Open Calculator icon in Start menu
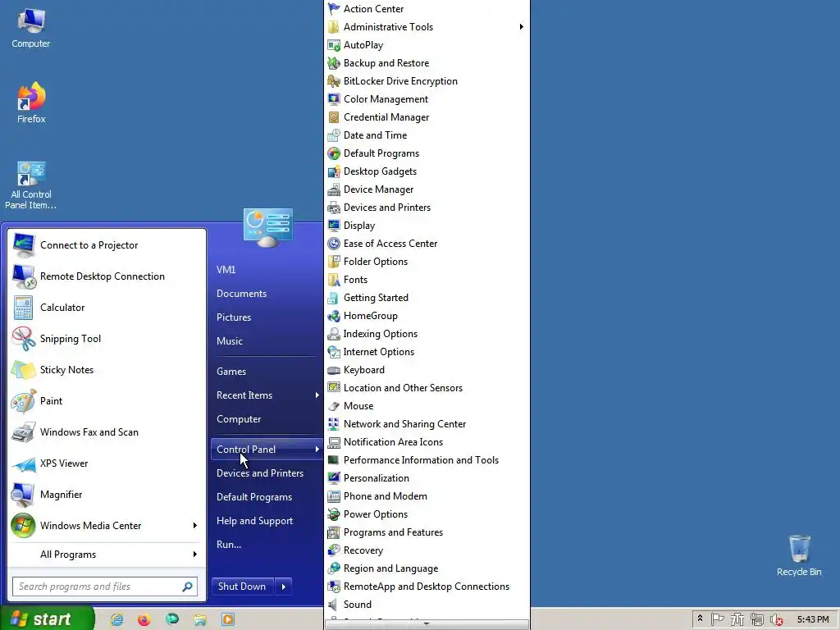Viewport: 840px width, 630px height. point(23,308)
